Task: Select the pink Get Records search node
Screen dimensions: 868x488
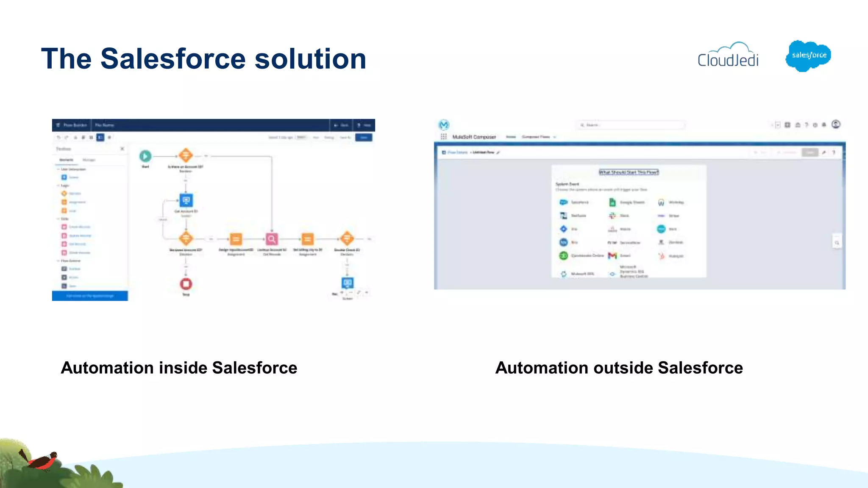Action: point(272,239)
